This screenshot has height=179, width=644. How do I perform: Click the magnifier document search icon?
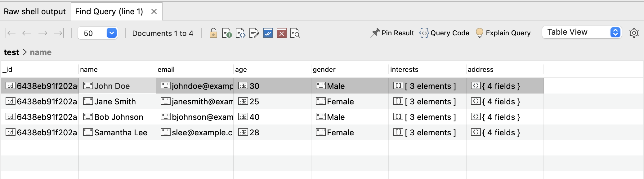(x=295, y=33)
